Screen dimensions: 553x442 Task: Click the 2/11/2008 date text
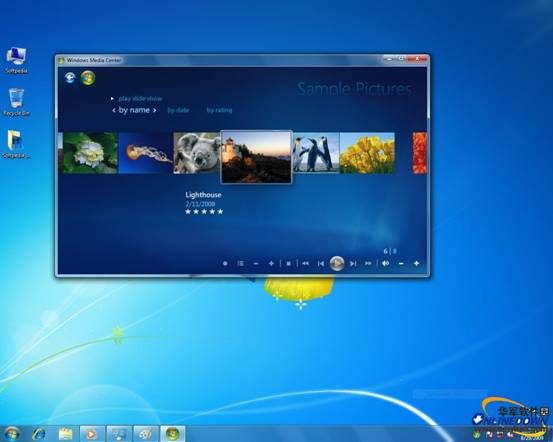click(x=200, y=204)
